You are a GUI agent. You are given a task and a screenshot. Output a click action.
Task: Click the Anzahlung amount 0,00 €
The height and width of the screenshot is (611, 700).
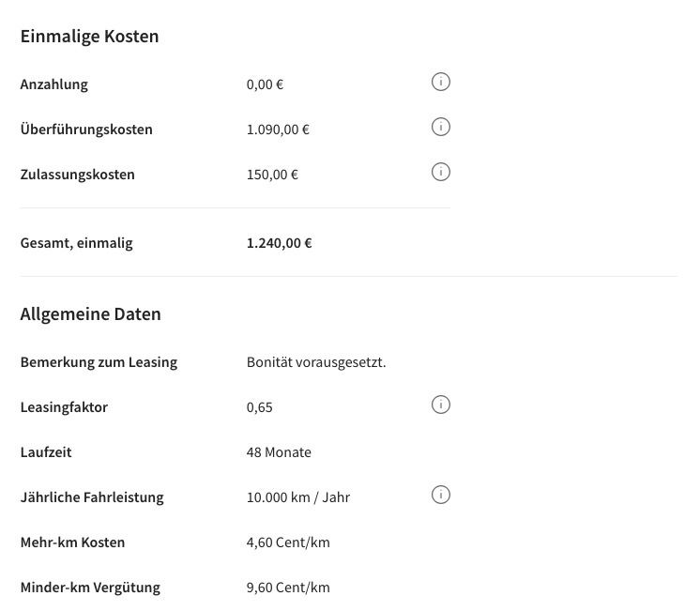pos(265,84)
